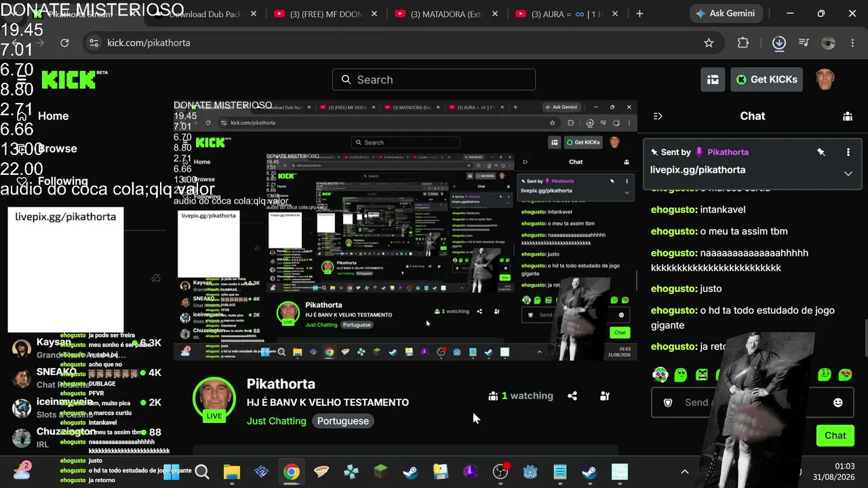Share the Pikathorta stream
The width and height of the screenshot is (868, 488).
pos(572,396)
